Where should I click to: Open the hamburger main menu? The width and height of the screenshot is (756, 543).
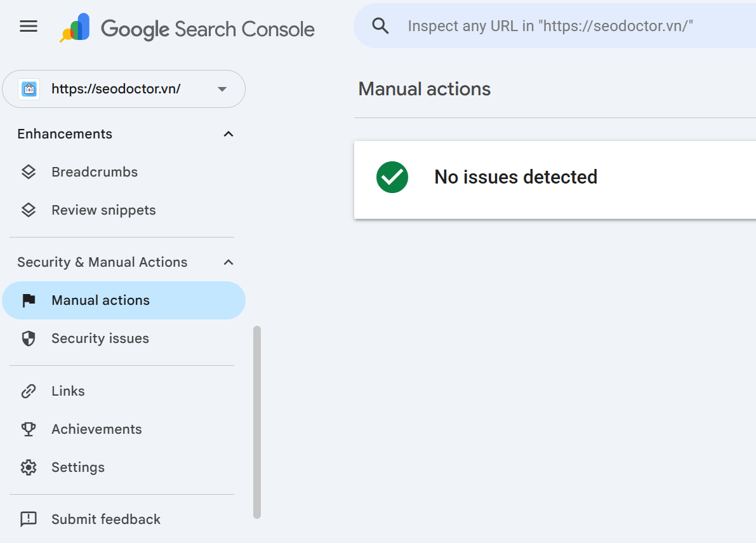tap(29, 26)
